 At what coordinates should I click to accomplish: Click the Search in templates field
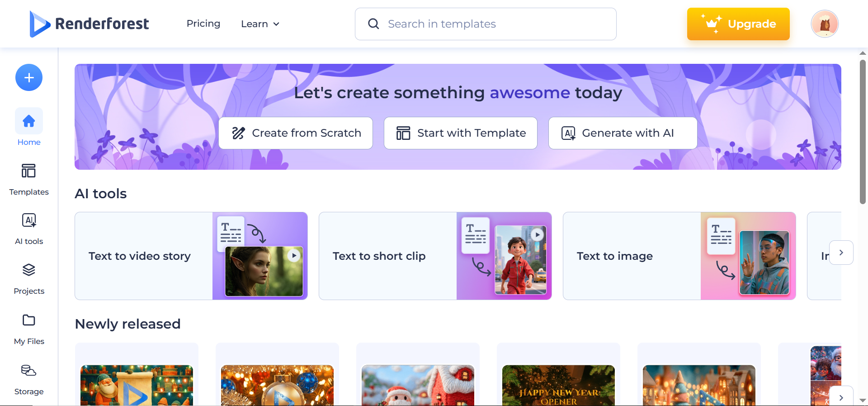pos(486,24)
